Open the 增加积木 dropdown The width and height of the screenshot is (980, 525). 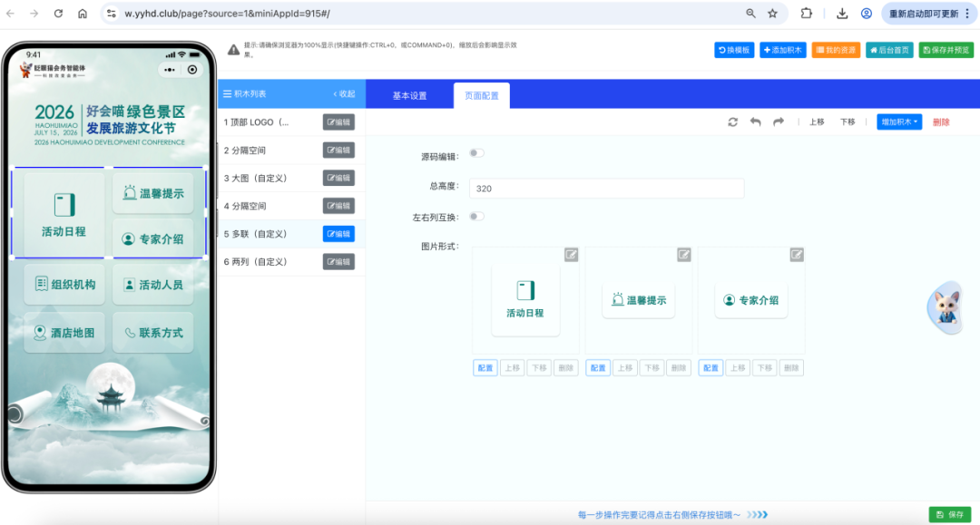point(898,122)
